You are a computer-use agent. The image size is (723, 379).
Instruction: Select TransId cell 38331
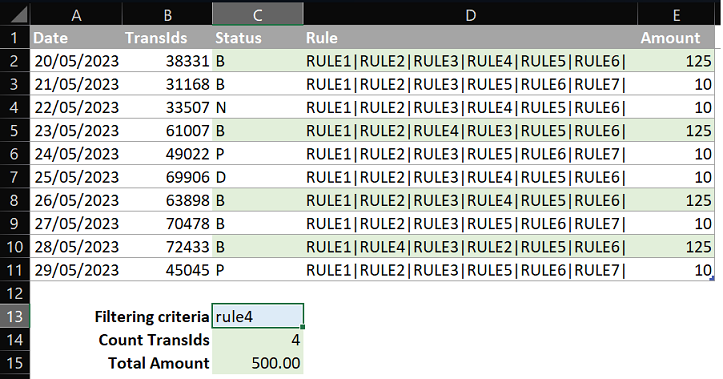pyautogui.click(x=167, y=60)
